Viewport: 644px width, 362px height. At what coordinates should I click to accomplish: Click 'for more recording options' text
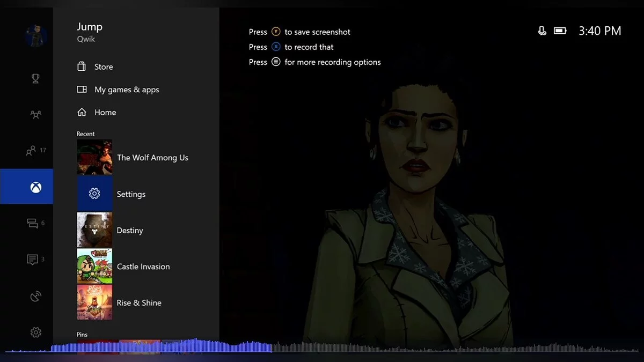click(333, 62)
